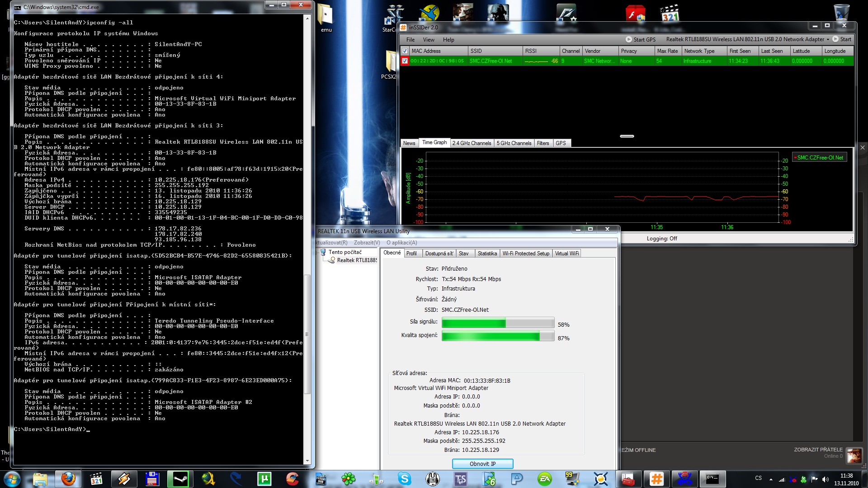Open the EA taskbar icon
Image resolution: width=868 pixels, height=488 pixels.
point(544,479)
